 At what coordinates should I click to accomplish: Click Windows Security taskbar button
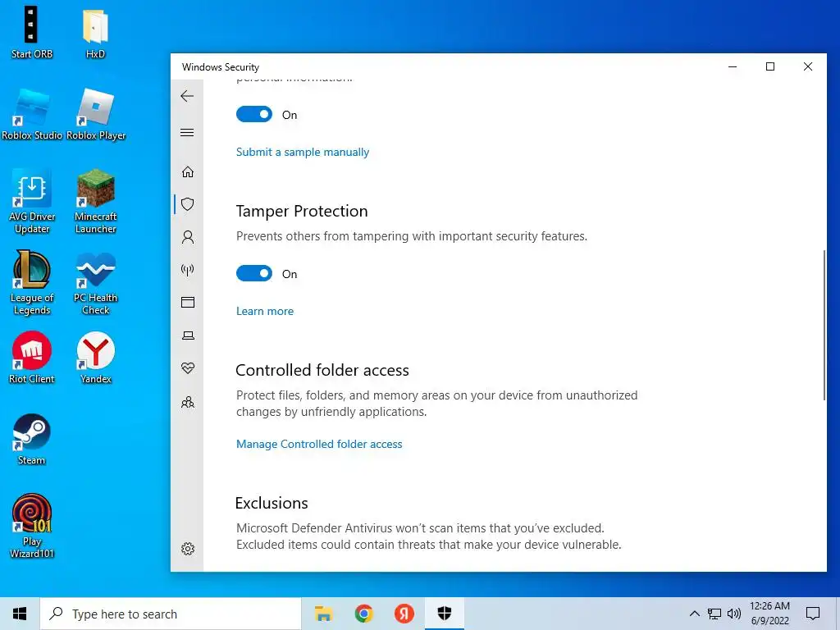[445, 614]
